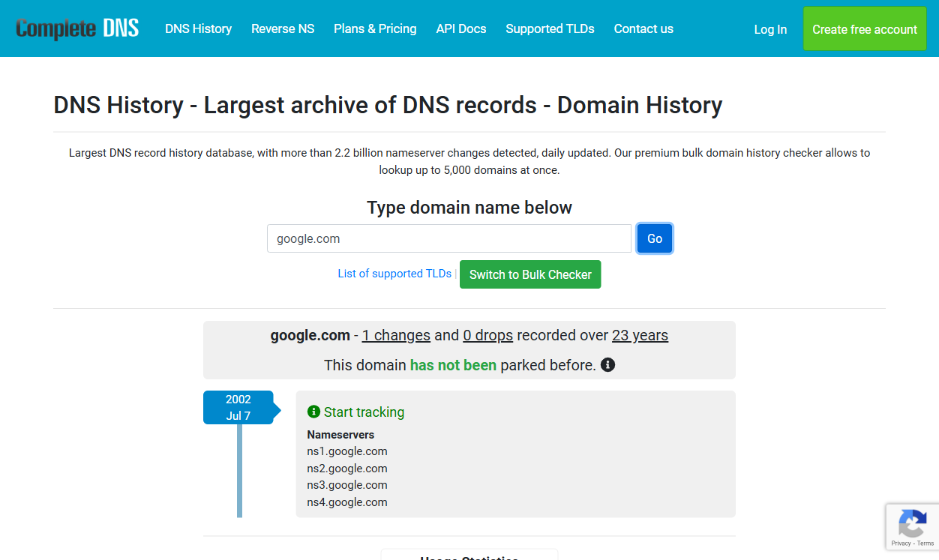Click Create free account button
The image size is (939, 560).
[865, 29]
